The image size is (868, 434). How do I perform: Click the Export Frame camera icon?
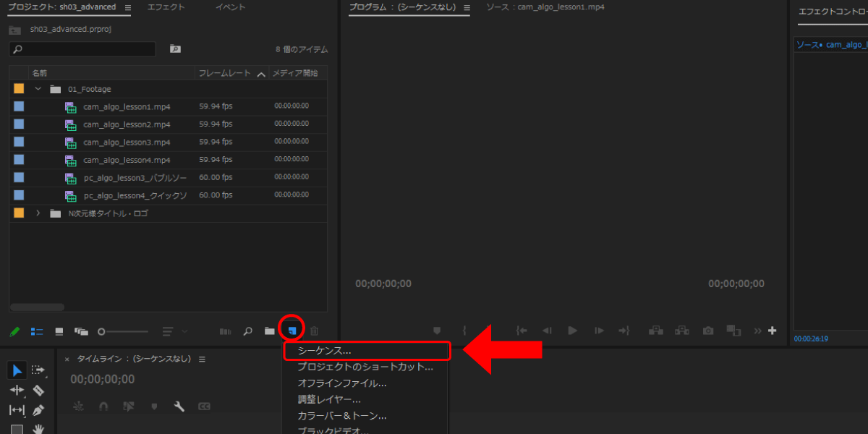[x=708, y=331]
